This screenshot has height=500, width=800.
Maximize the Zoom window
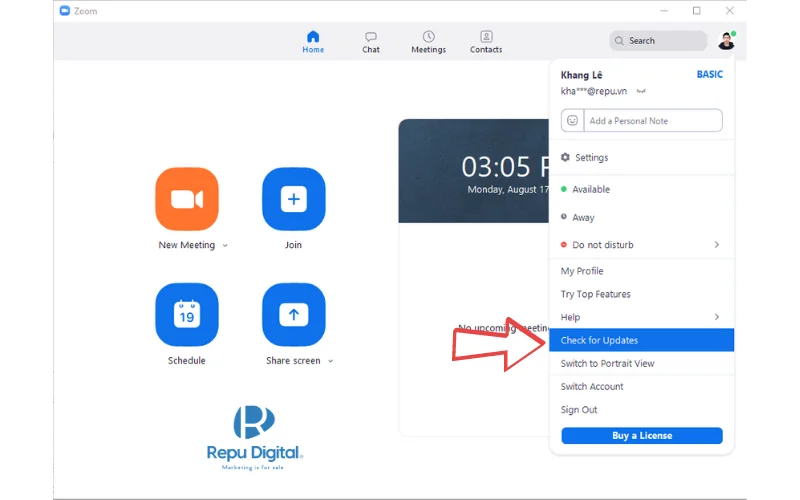coord(696,11)
